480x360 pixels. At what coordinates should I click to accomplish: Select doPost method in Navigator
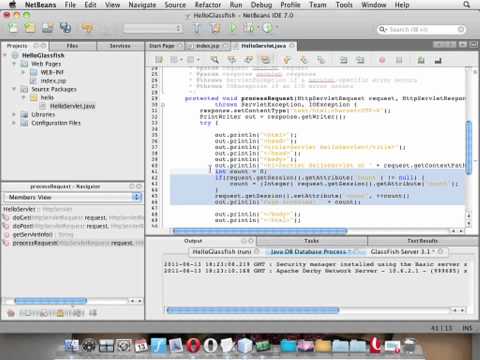(73, 226)
